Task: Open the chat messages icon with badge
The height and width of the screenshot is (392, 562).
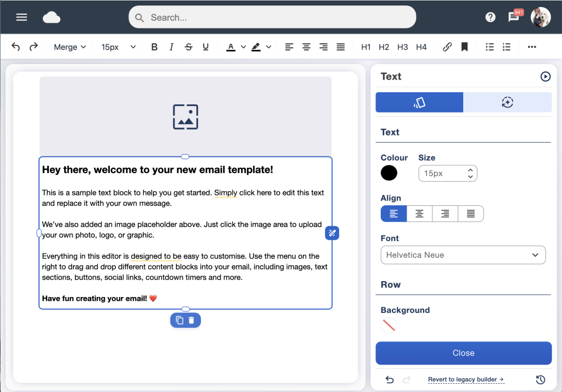Action: [514, 17]
